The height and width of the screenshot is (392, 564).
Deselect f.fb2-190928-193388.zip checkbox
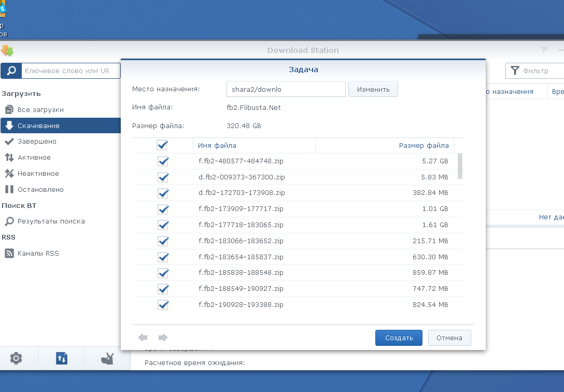tap(163, 305)
